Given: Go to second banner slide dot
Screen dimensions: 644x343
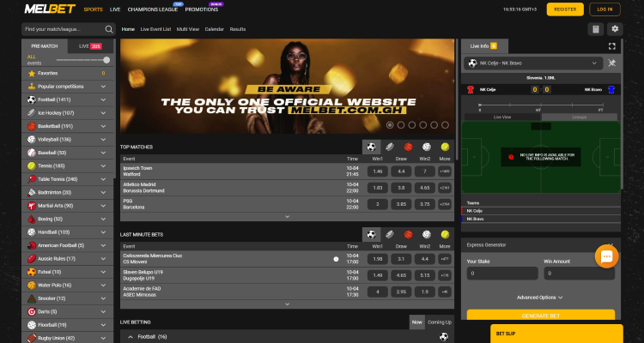Looking at the screenshot, I should point(401,125).
